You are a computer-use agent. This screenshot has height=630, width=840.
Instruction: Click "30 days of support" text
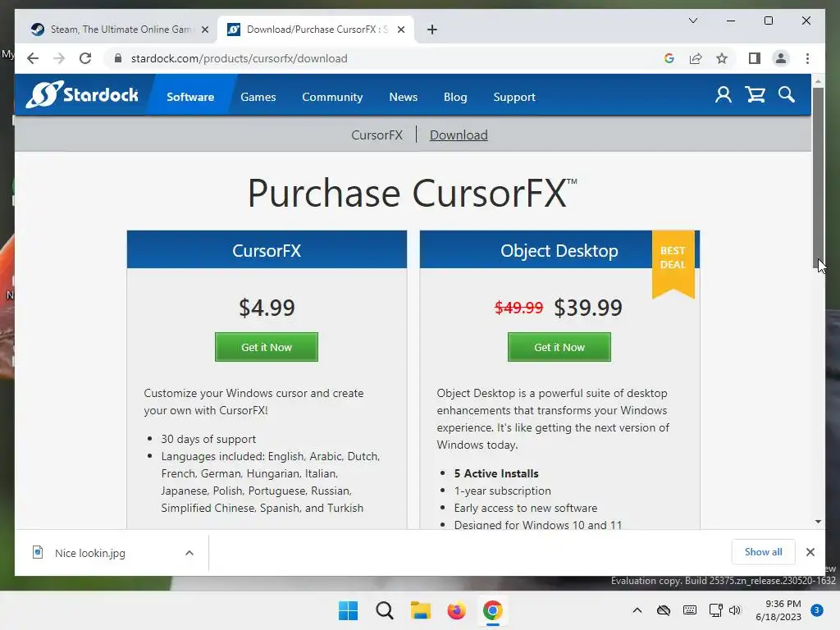(208, 440)
